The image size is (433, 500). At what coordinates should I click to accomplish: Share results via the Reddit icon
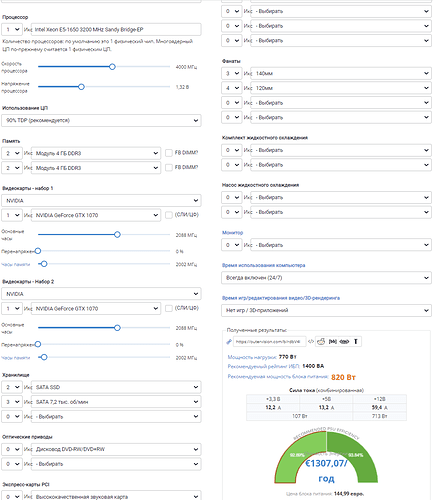click(321, 342)
